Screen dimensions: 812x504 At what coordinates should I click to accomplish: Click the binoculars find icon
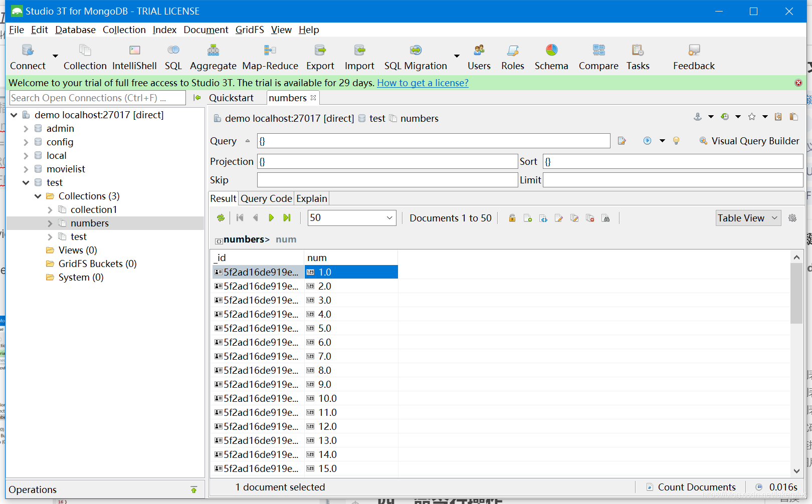coord(605,218)
